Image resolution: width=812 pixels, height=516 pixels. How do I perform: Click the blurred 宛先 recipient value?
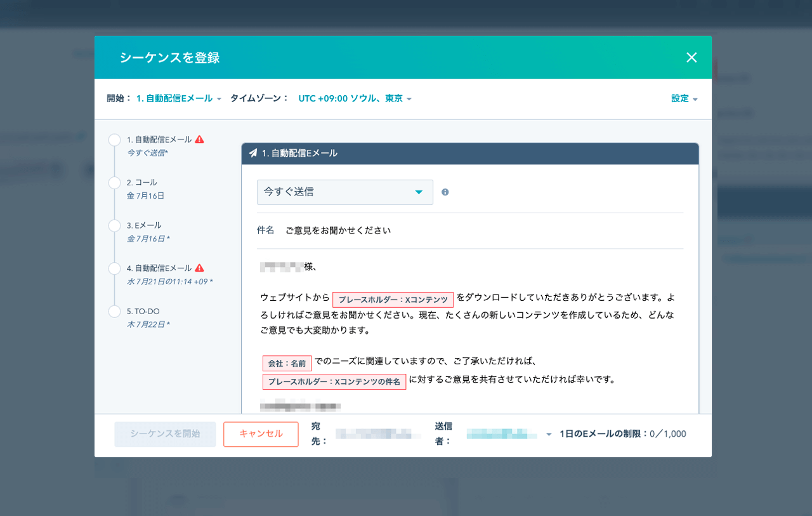point(378,434)
